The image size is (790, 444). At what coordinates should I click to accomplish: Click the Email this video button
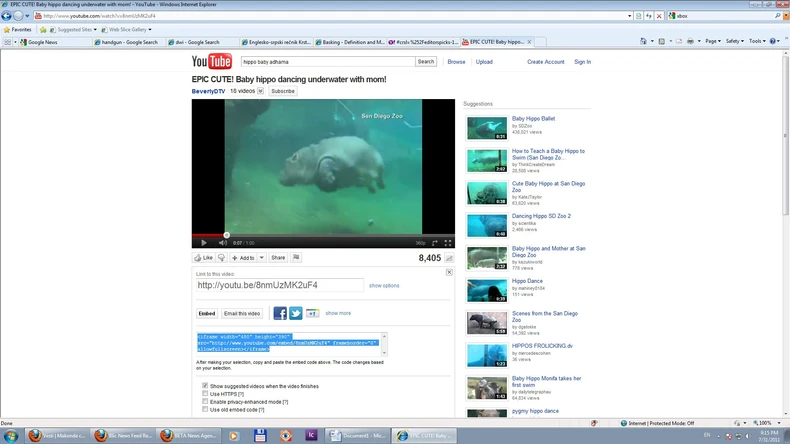click(242, 313)
